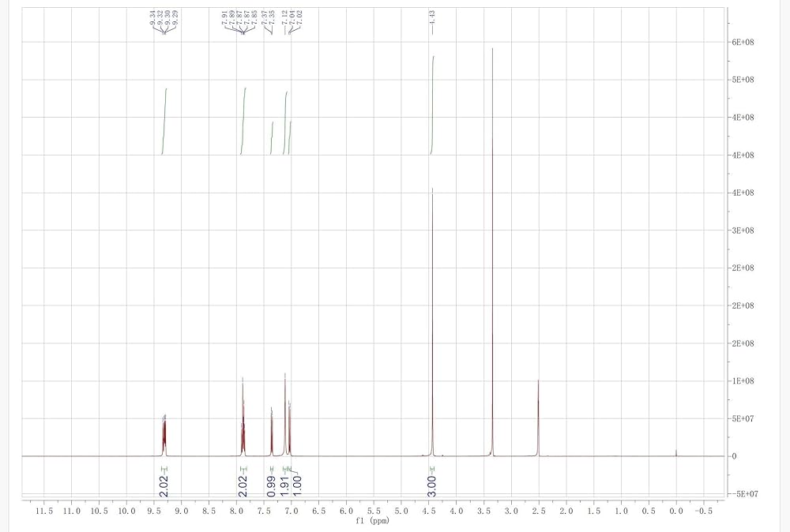Click the solvent peak at 2.5 ppm
Screen dimensions: 790x532
538,418
